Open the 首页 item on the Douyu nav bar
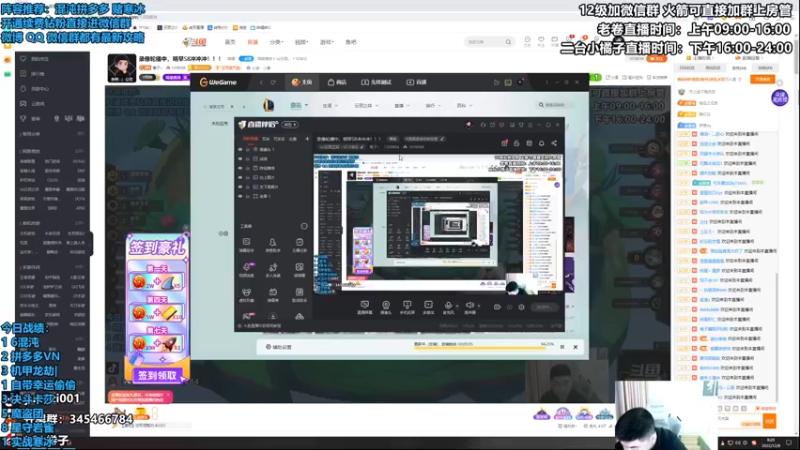Image resolution: width=800 pixels, height=450 pixels. pyautogui.click(x=231, y=42)
